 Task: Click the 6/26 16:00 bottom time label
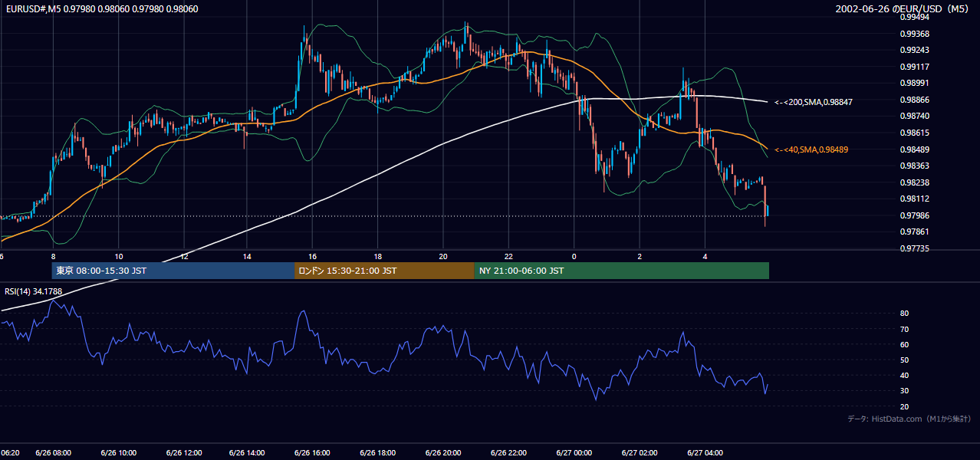(313, 453)
